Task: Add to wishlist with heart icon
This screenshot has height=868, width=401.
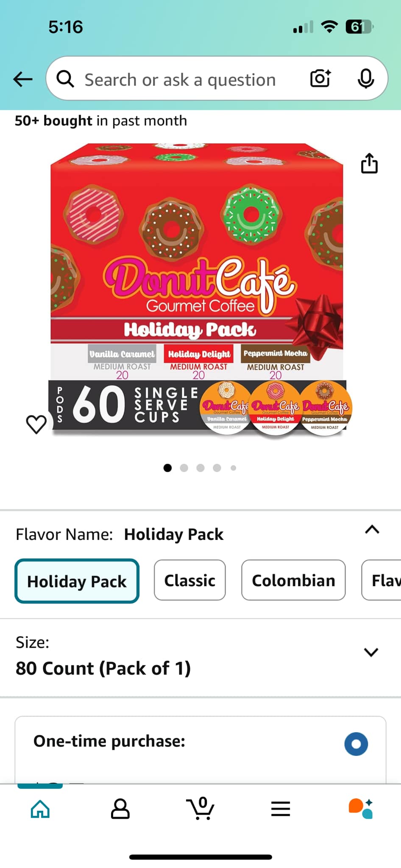Action: click(x=36, y=424)
